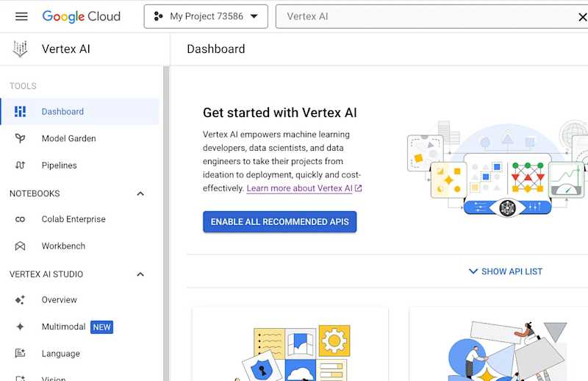Click the people with shapes card illustration

pyautogui.click(x=507, y=352)
